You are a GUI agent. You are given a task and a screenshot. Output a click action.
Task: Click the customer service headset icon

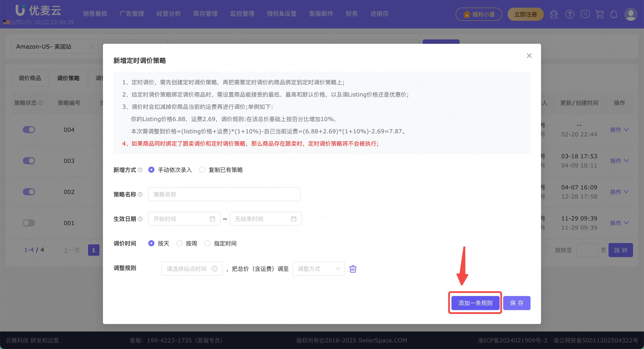point(554,14)
